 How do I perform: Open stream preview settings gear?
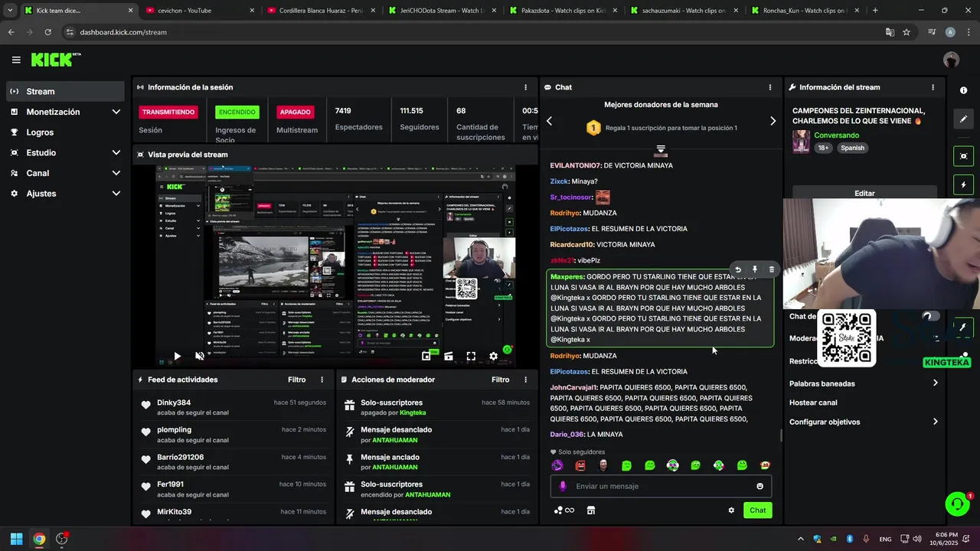493,356
